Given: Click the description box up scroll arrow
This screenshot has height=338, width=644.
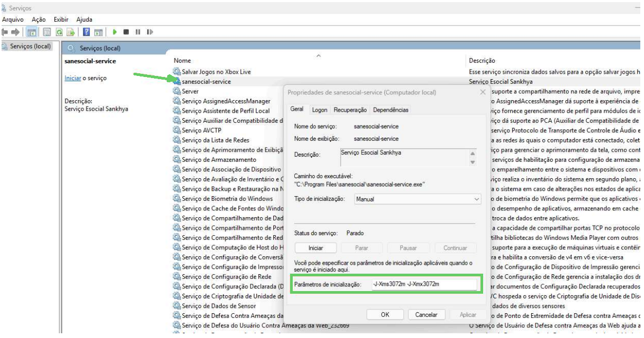Looking at the screenshot, I should (x=472, y=153).
